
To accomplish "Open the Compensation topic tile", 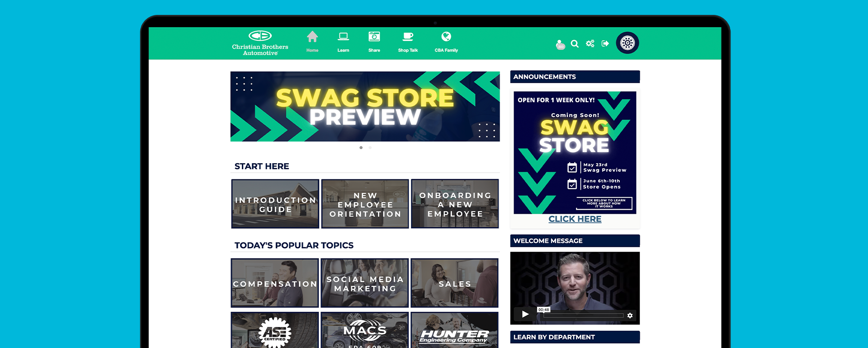I will (275, 283).
